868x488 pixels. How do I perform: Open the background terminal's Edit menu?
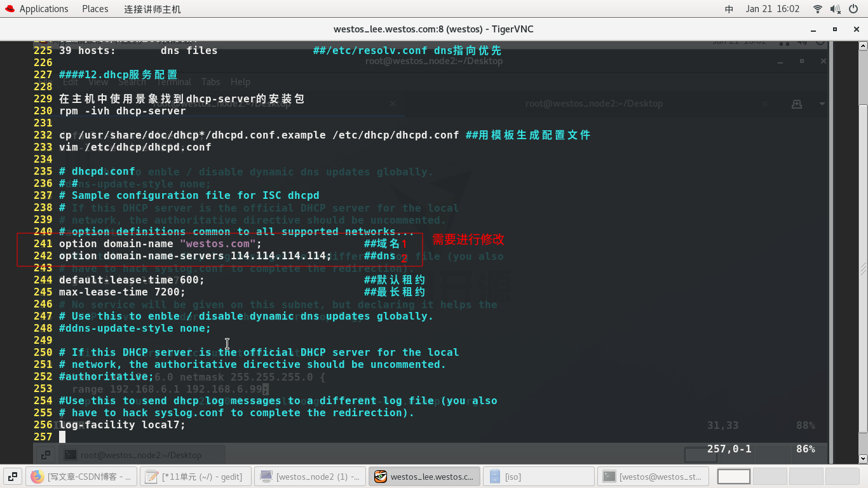(x=71, y=82)
